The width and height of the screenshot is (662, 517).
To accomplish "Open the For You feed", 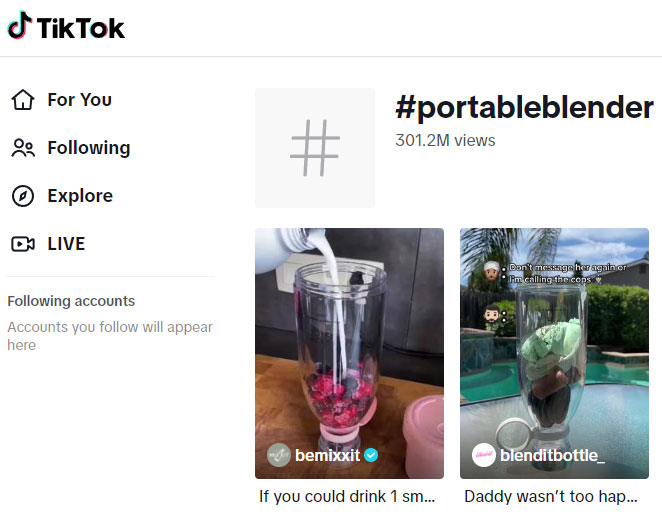I will (79, 100).
